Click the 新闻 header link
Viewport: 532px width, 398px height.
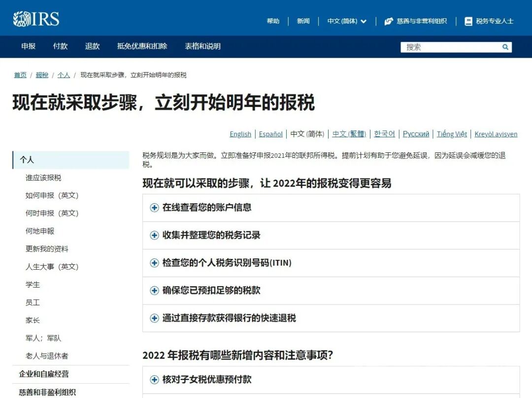click(303, 21)
